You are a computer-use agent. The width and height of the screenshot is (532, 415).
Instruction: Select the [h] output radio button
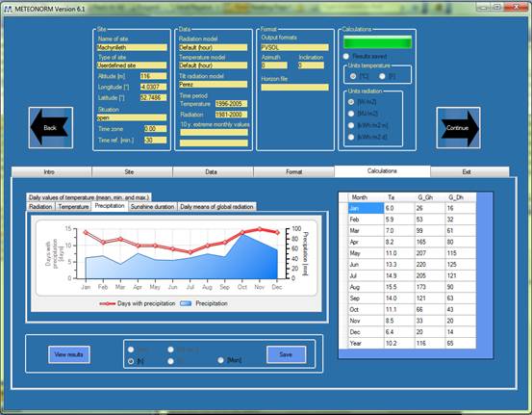(x=131, y=361)
